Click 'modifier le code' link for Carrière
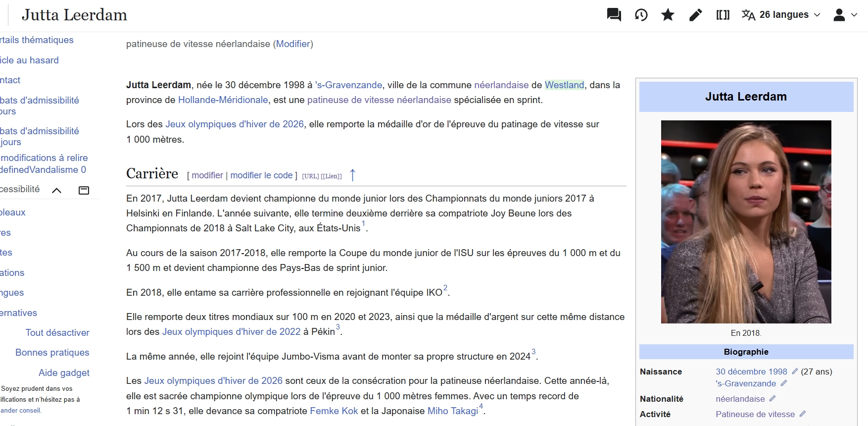The image size is (868, 426). 261,175
